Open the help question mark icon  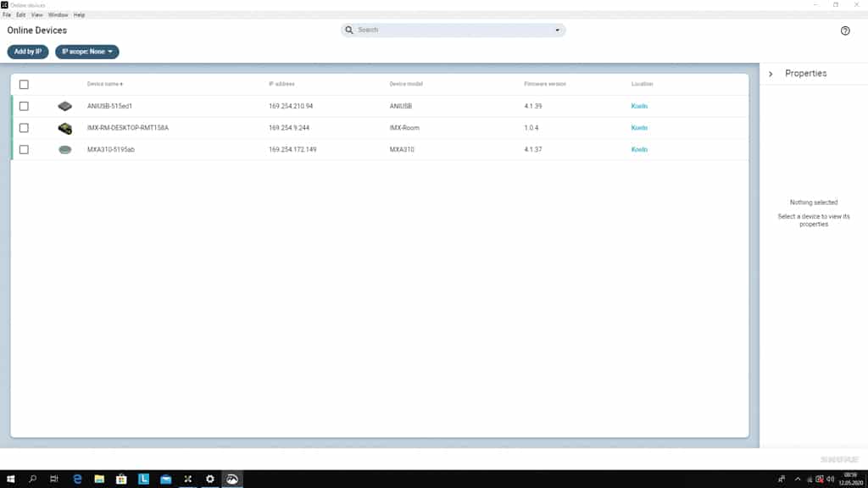pos(845,30)
